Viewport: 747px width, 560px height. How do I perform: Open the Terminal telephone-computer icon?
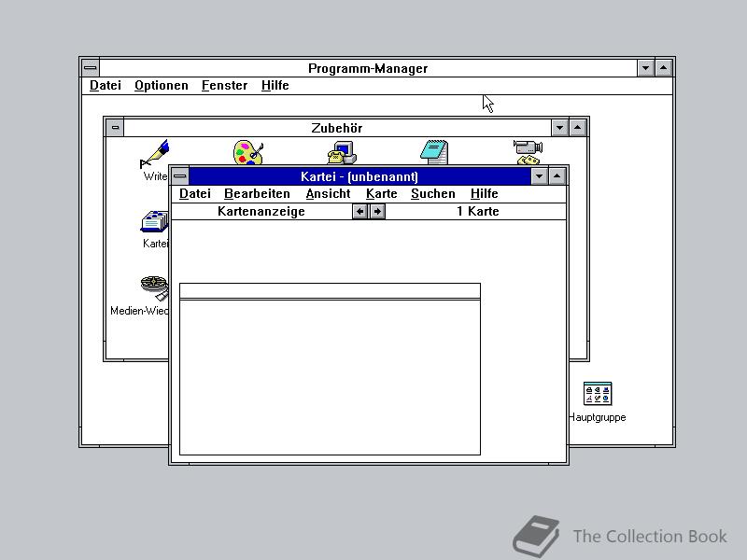[x=342, y=152]
